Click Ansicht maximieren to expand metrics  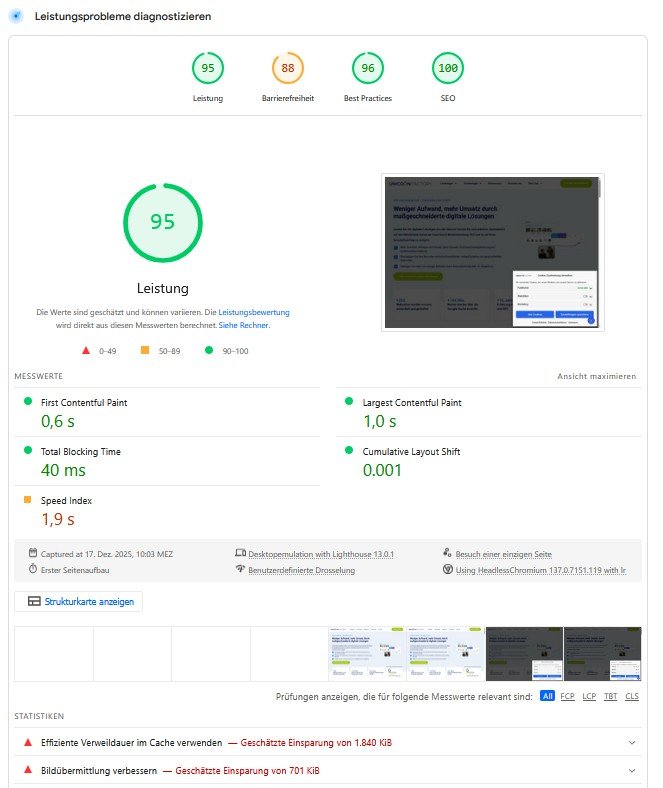(x=596, y=377)
